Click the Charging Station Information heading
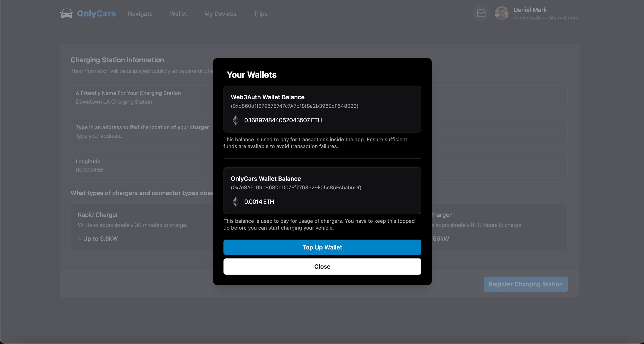This screenshot has width=644, height=344. [x=117, y=60]
